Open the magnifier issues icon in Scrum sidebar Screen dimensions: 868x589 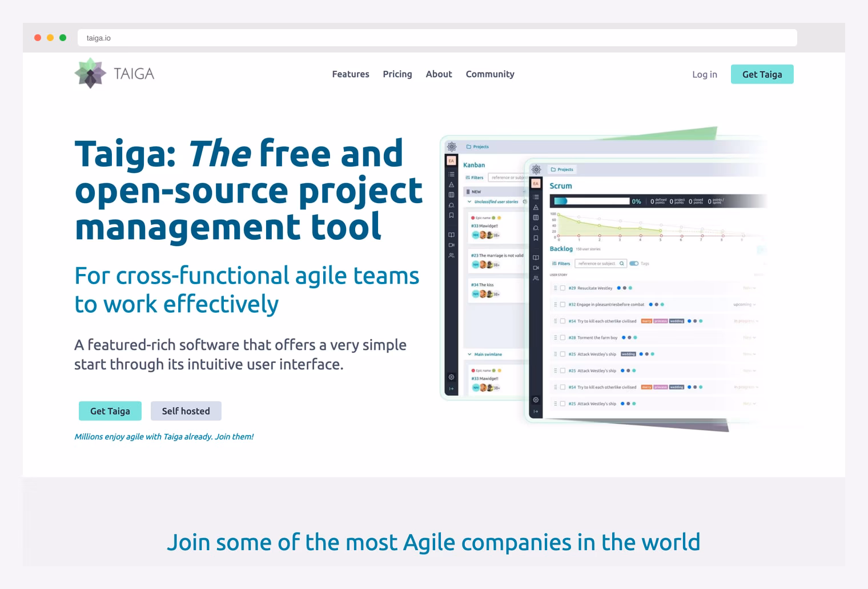536,228
